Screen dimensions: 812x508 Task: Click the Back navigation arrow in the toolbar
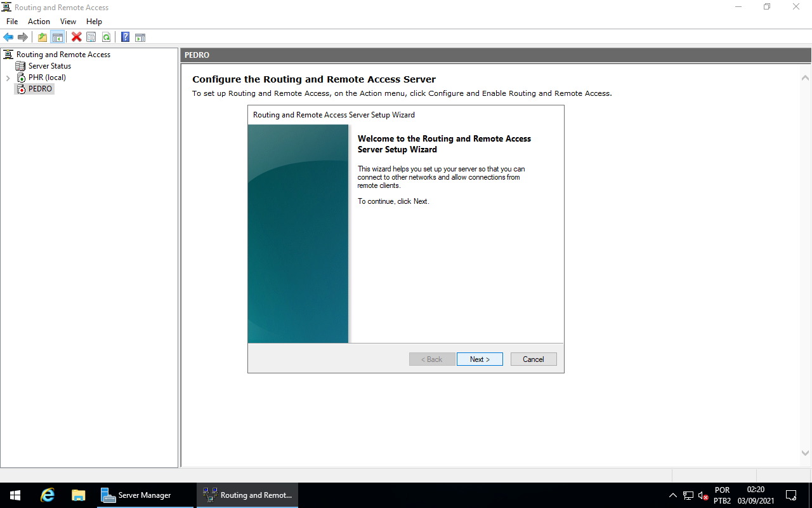coord(8,37)
